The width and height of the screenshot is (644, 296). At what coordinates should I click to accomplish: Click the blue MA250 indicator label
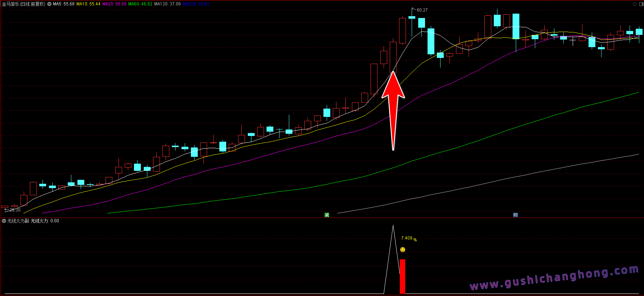click(196, 4)
